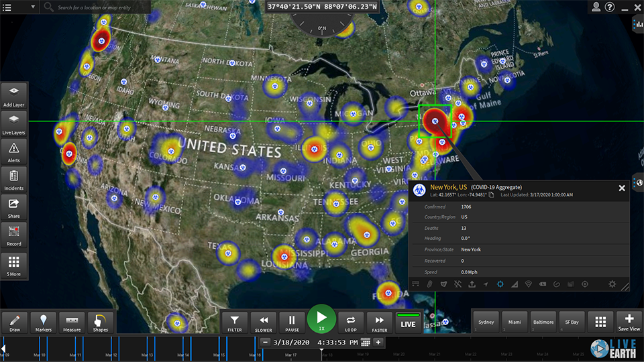Viewport: 644px width, 362px height.
Task: Click Slower playback button
Action: (x=263, y=322)
